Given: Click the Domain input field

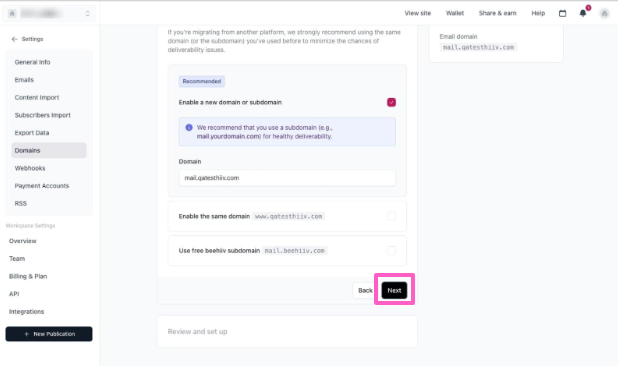Looking at the screenshot, I should 287,178.
